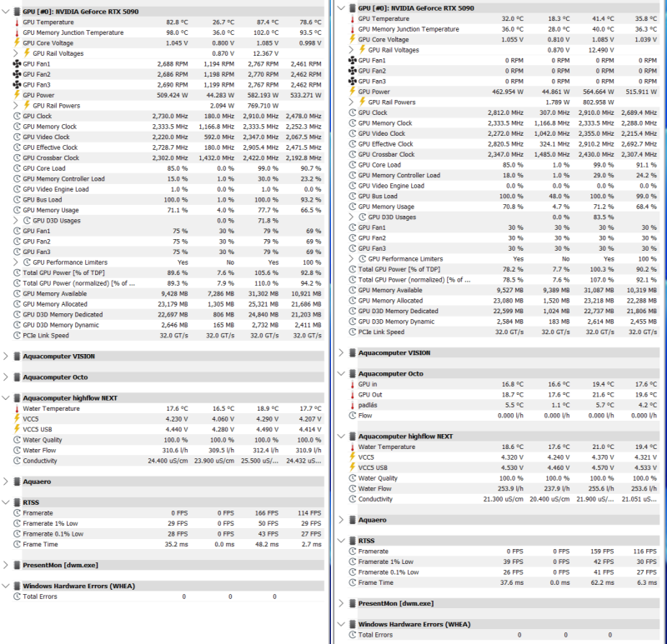Select PCIe Link Speed row in right window
This screenshot has height=644, width=667.
coord(504,332)
